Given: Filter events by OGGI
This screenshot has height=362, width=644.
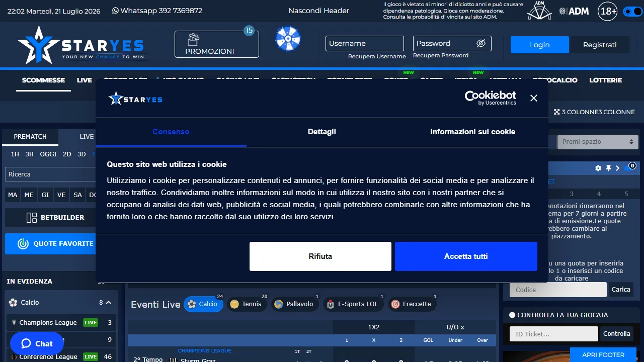Looking at the screenshot, I should click(x=48, y=154).
